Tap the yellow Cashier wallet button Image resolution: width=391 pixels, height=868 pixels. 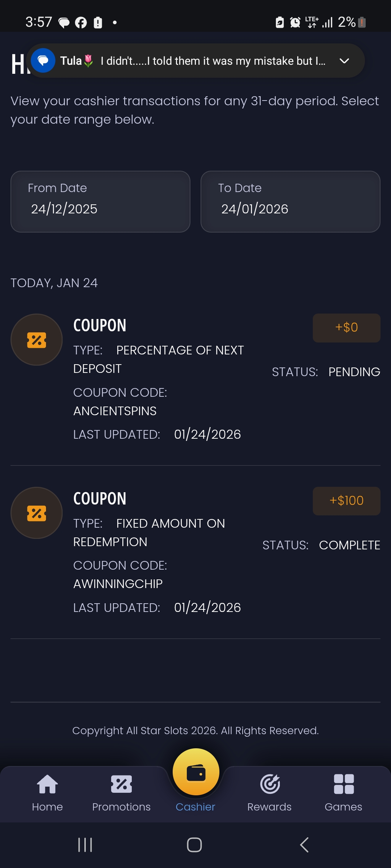point(196,772)
